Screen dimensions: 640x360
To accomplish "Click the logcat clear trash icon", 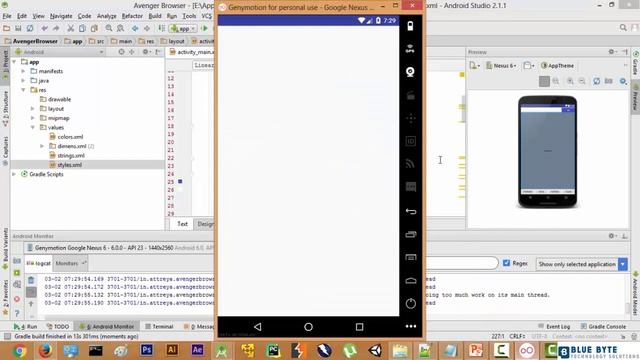I will [x=31, y=280].
